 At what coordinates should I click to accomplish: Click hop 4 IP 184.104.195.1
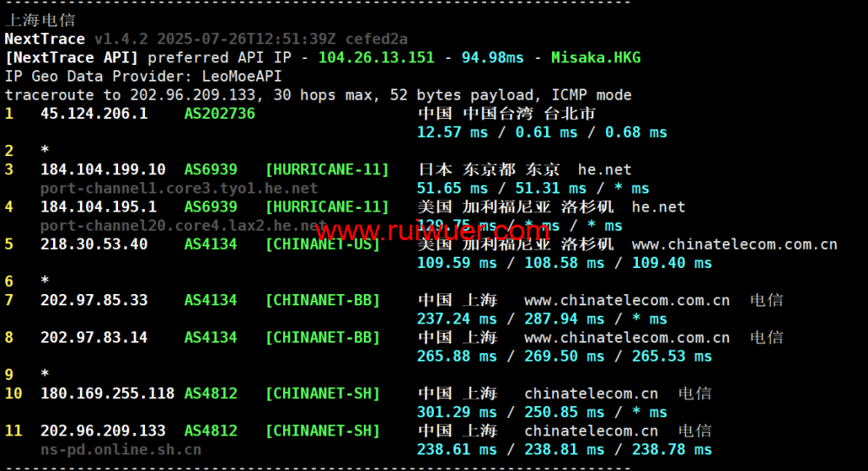[98, 207]
